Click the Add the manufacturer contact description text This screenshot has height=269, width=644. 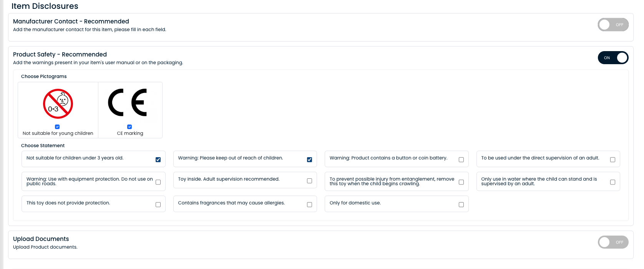point(90,30)
